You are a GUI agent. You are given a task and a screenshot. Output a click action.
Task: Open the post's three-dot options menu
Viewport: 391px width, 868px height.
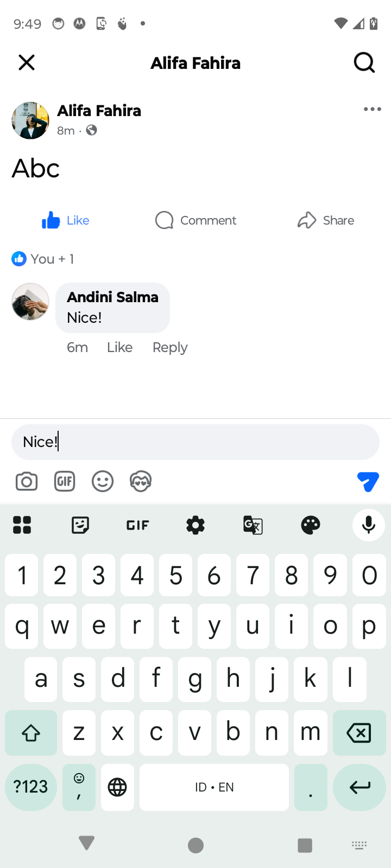372,110
